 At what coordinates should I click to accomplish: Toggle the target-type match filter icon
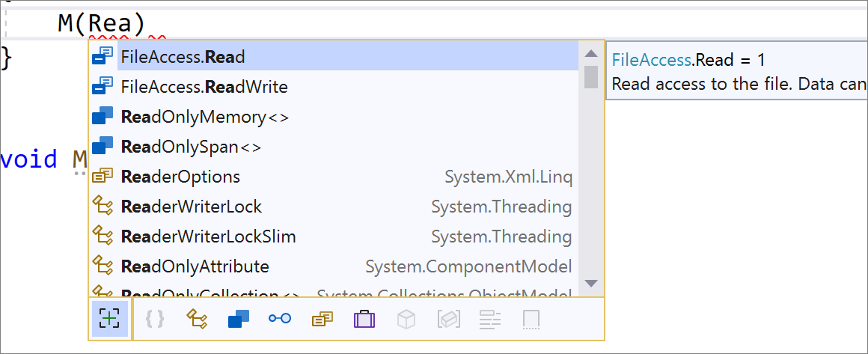click(109, 319)
